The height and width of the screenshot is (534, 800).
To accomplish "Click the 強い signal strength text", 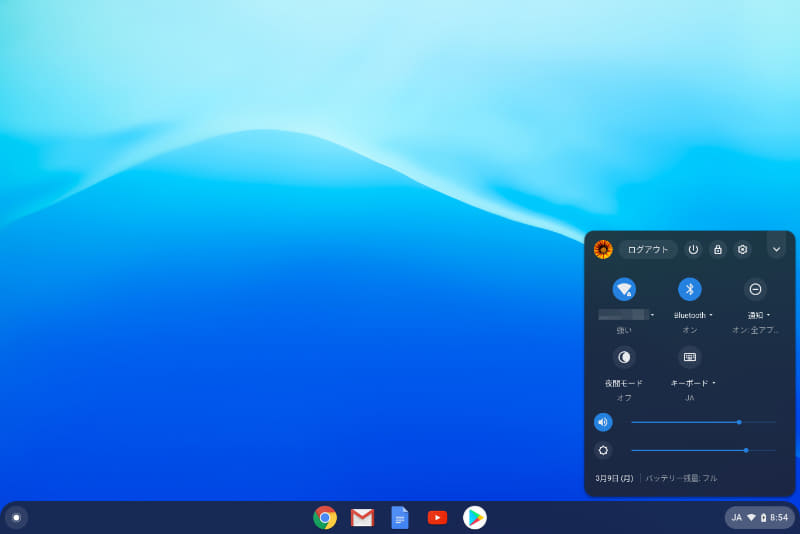I will 624,330.
